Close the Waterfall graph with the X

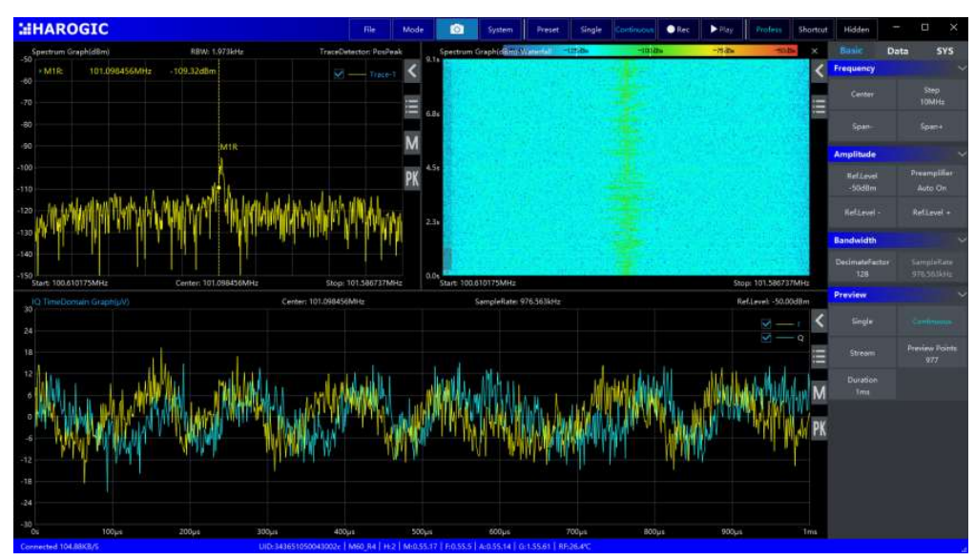(x=815, y=51)
